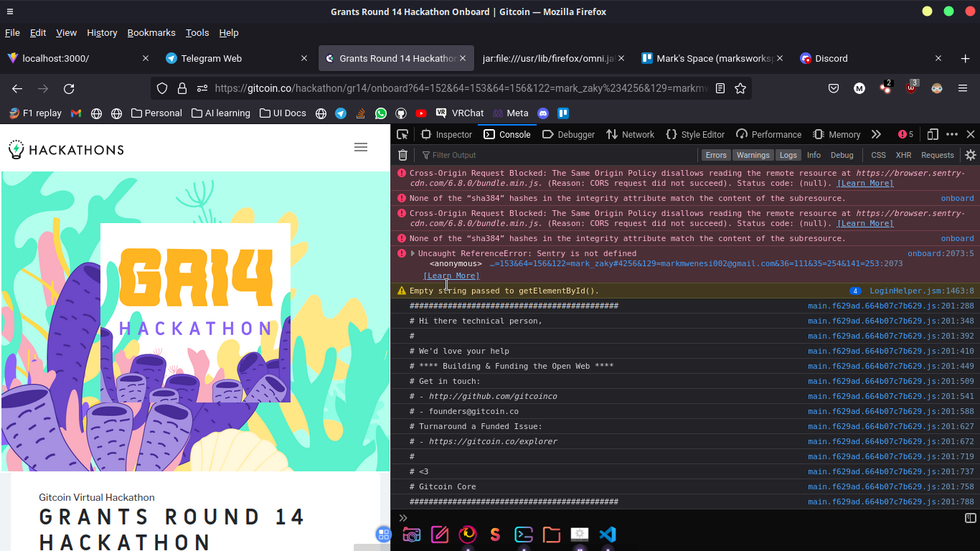Viewport: 980px width, 551px height.
Task: Click the Filter Output field
Action: coord(558,155)
